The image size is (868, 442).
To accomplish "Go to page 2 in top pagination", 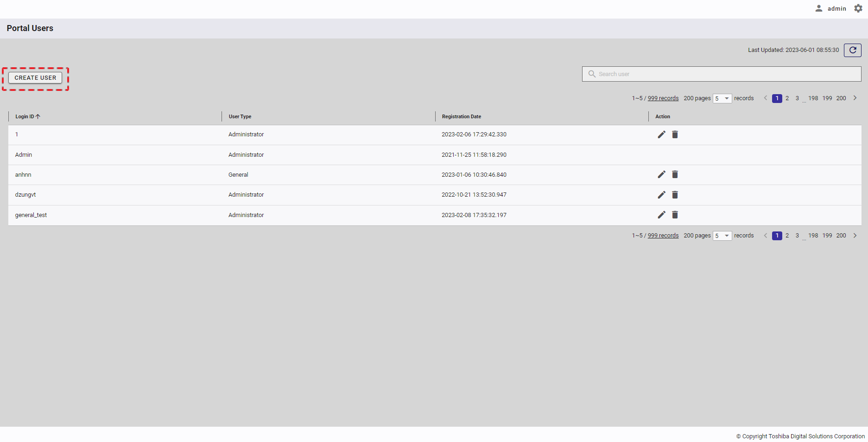I will pos(787,98).
